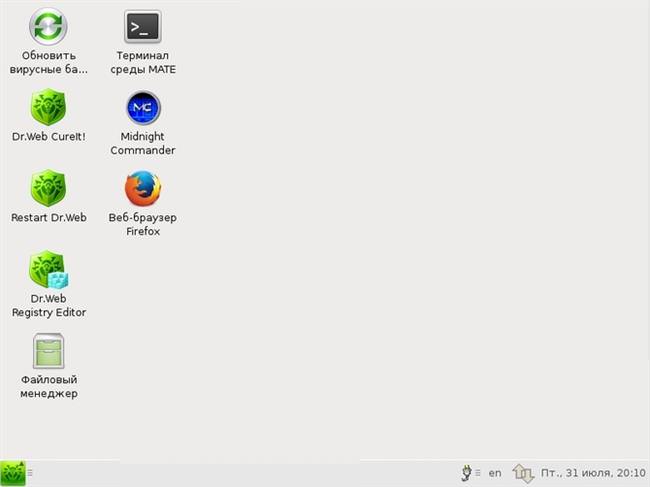Click the power plug tray icon
The height and width of the screenshot is (487, 650).
466,473
